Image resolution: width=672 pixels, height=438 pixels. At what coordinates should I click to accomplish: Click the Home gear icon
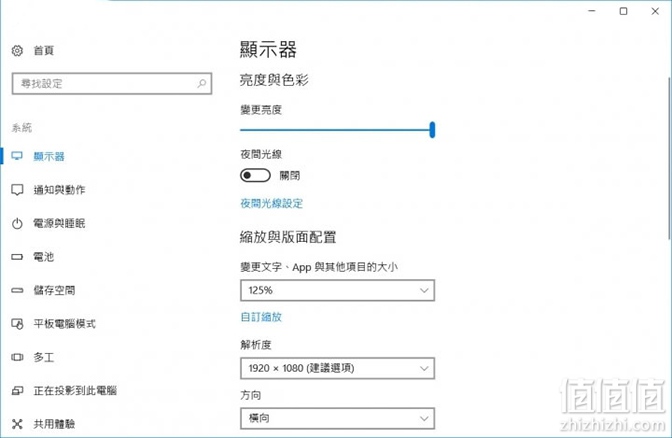pyautogui.click(x=17, y=51)
